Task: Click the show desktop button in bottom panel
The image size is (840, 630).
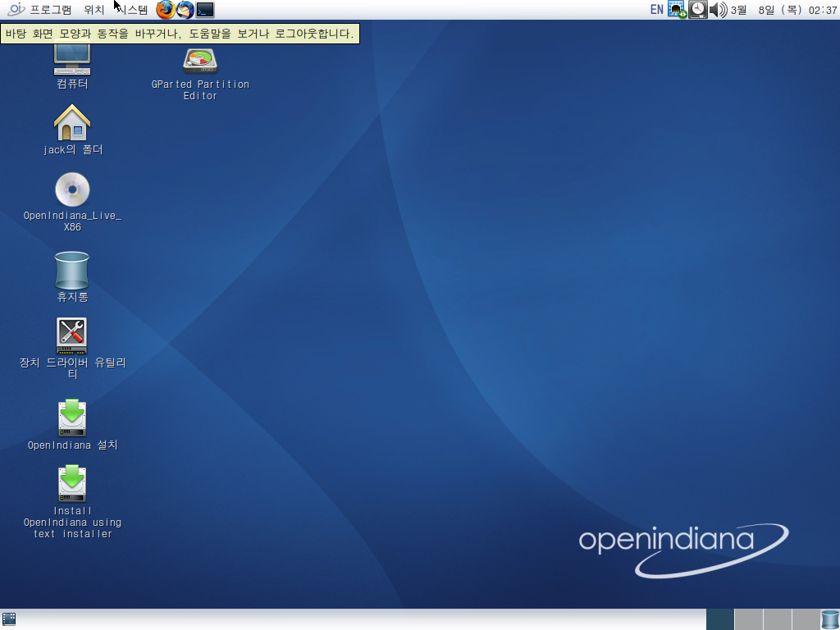Action: [10, 619]
